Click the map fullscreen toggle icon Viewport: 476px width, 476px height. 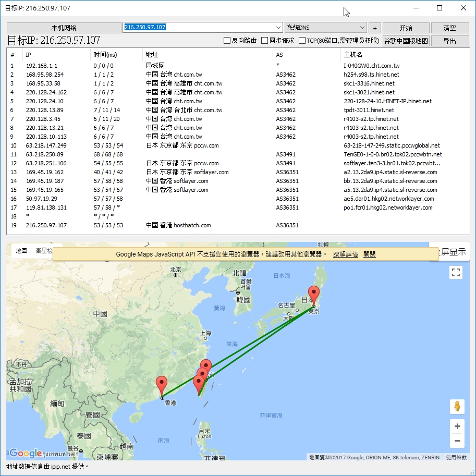pyautogui.click(x=456, y=272)
